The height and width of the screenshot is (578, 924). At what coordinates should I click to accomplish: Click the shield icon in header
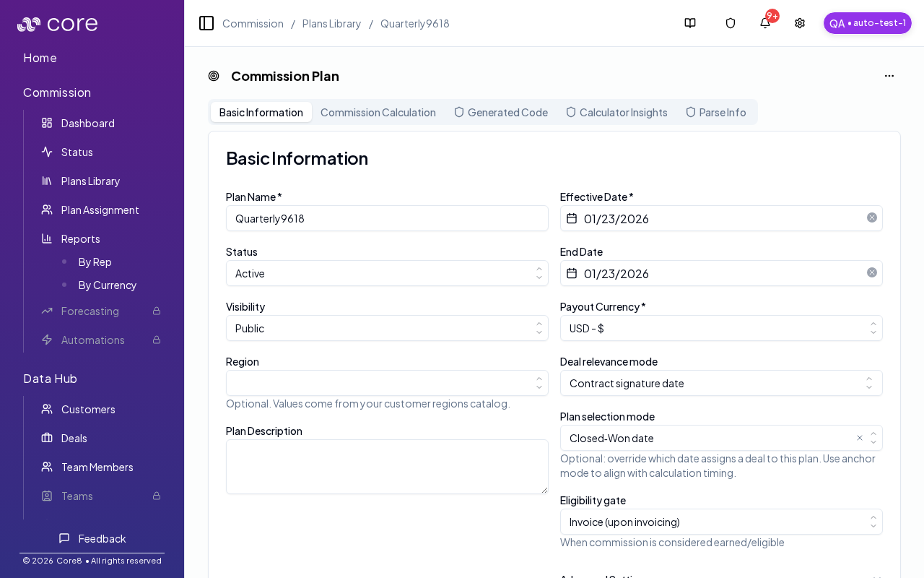731,23
